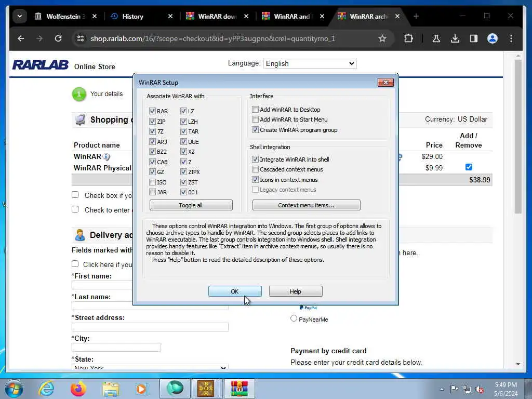Show hidden tray icons arrow
The image size is (532, 399).
(442, 389)
